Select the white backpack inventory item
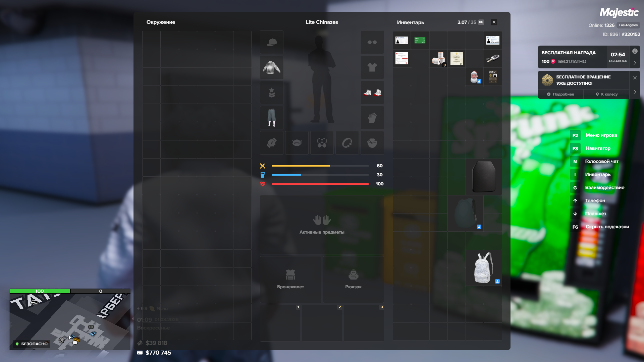The image size is (644, 362). pos(483,268)
